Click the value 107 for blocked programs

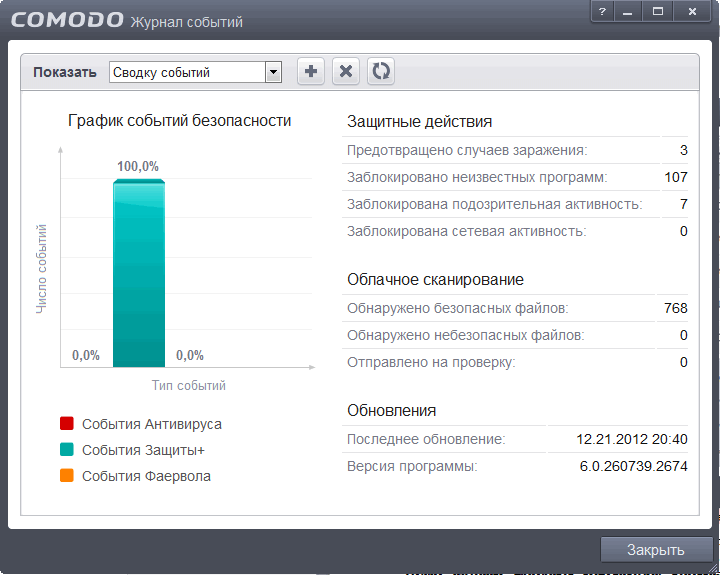(x=675, y=177)
